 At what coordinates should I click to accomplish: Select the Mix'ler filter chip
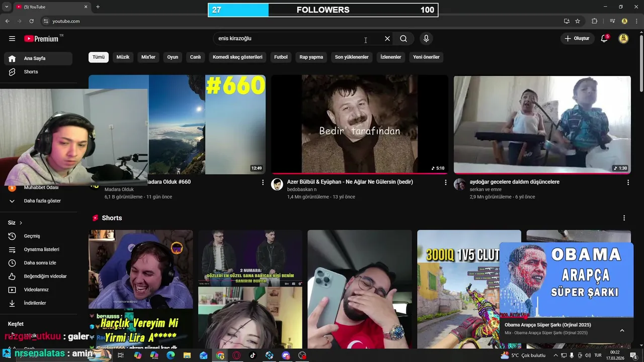click(x=148, y=57)
